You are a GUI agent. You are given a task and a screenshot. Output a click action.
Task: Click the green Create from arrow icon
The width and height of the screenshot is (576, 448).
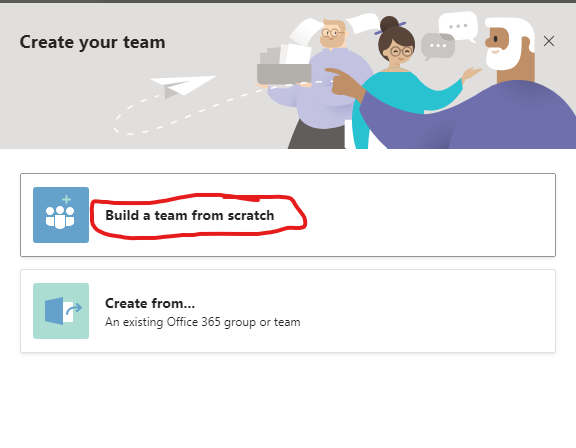(61, 311)
